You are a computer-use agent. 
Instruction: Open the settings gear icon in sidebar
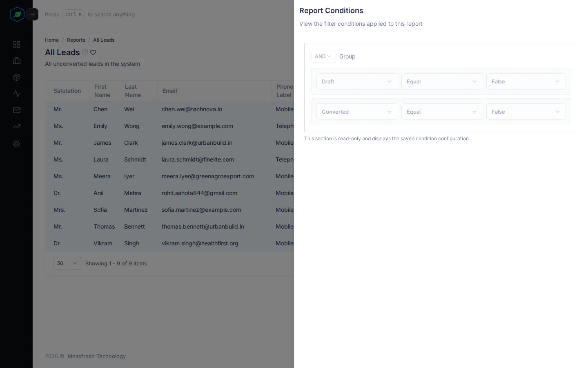[16, 144]
